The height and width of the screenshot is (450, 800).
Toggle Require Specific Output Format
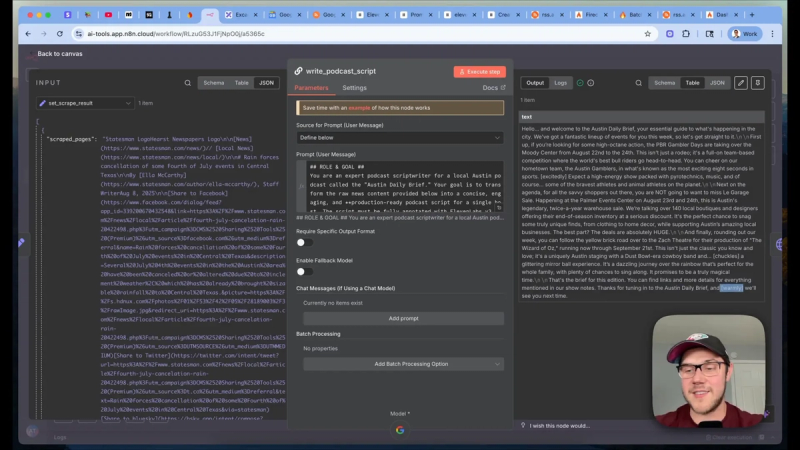305,243
